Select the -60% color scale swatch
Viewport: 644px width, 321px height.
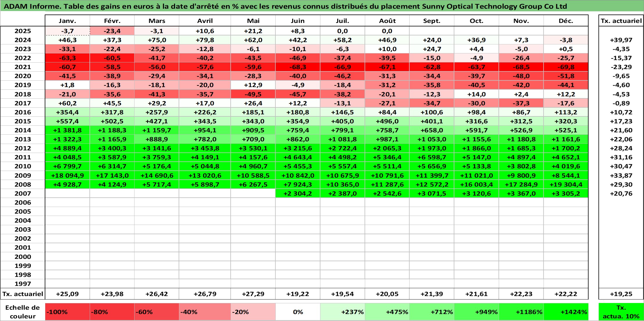[157, 312]
